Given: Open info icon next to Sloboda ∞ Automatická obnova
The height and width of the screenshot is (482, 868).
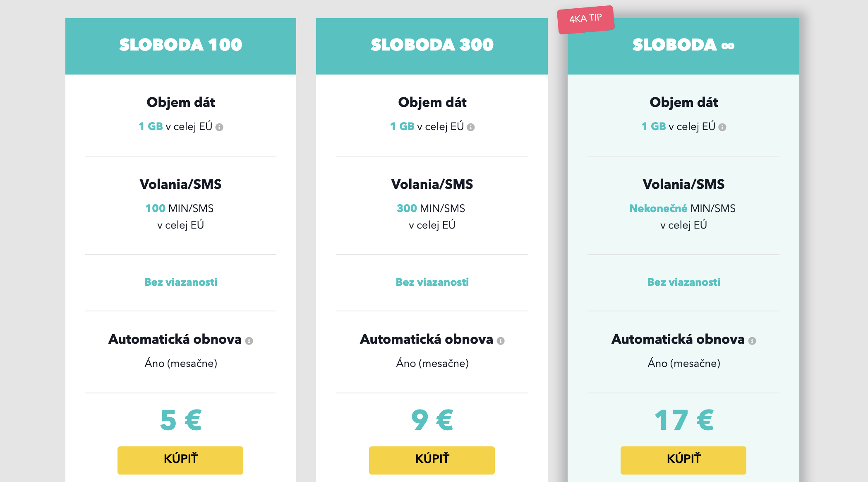Looking at the screenshot, I should click(x=752, y=341).
